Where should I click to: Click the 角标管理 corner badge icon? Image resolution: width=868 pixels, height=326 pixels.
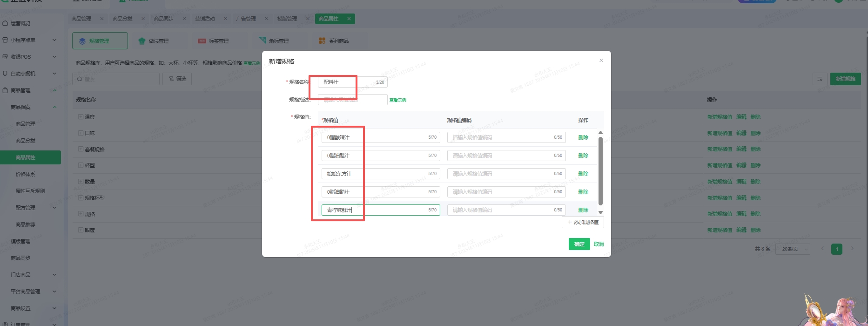point(262,41)
